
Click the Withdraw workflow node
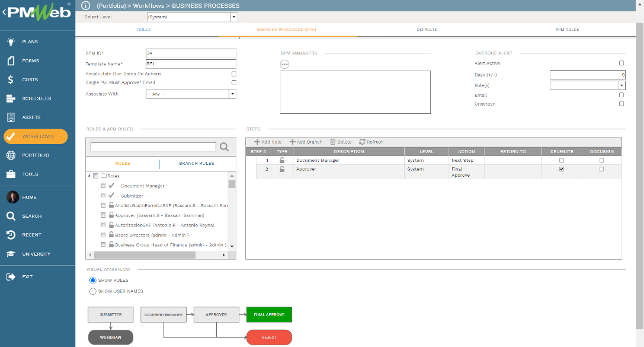click(x=110, y=337)
